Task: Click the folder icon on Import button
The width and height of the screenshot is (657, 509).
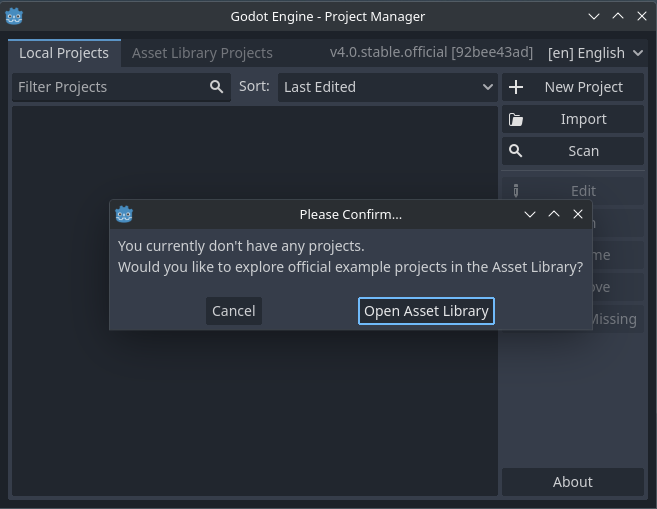Action: 516,119
